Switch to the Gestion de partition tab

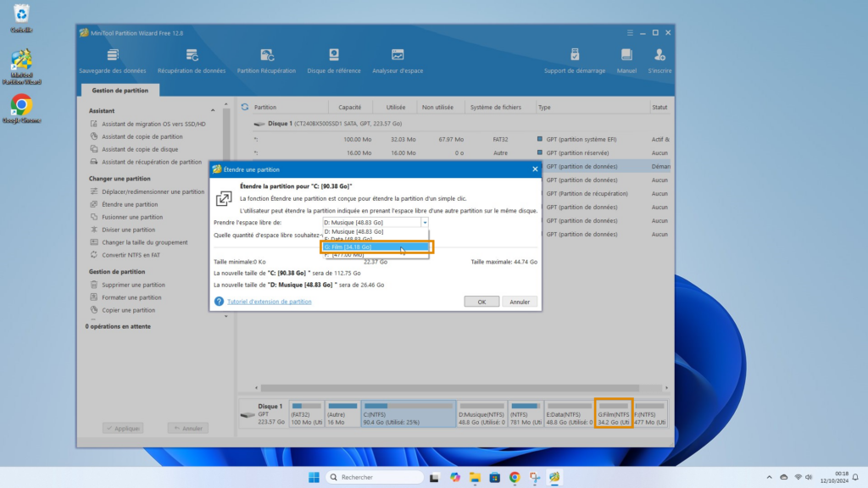(x=120, y=90)
